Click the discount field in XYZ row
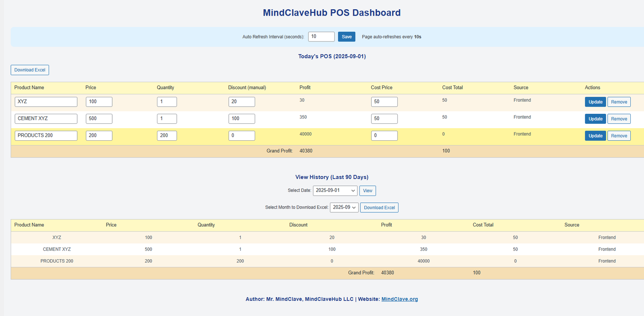Screen dimensions: 644x316 coord(242,102)
